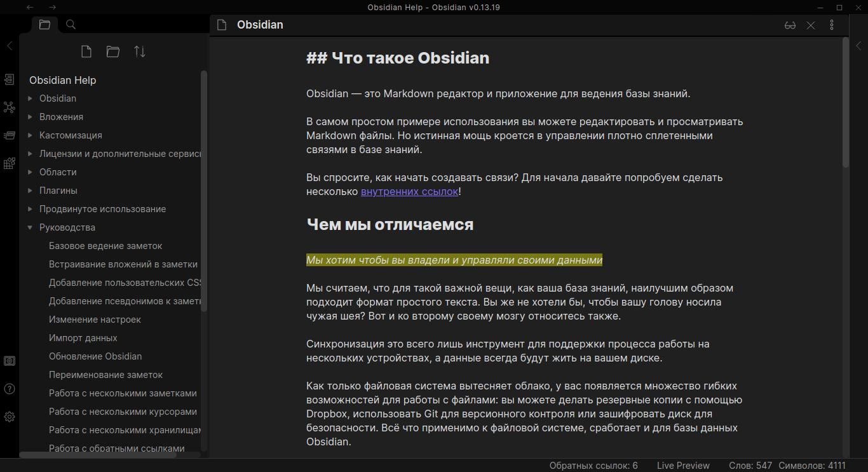Switch to reading view with glasses icon
The height and width of the screenshot is (472, 868).
790,25
